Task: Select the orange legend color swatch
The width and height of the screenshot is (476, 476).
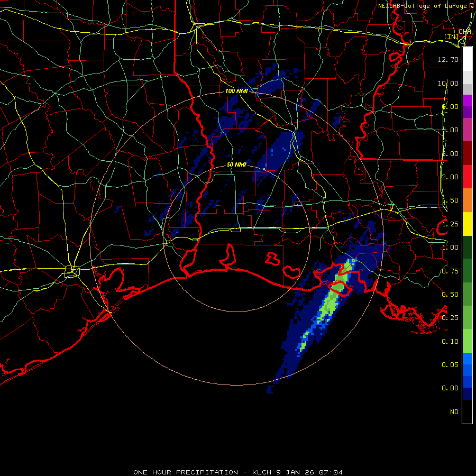Action: (x=467, y=200)
